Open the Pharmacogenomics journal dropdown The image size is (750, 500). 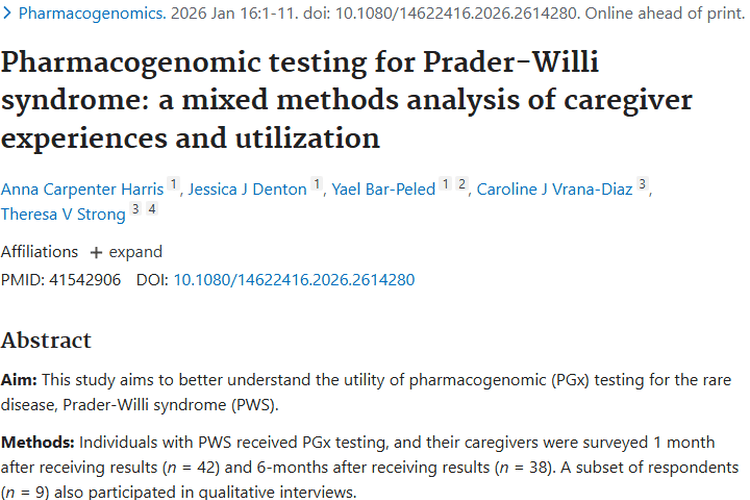pyautogui.click(x=83, y=15)
